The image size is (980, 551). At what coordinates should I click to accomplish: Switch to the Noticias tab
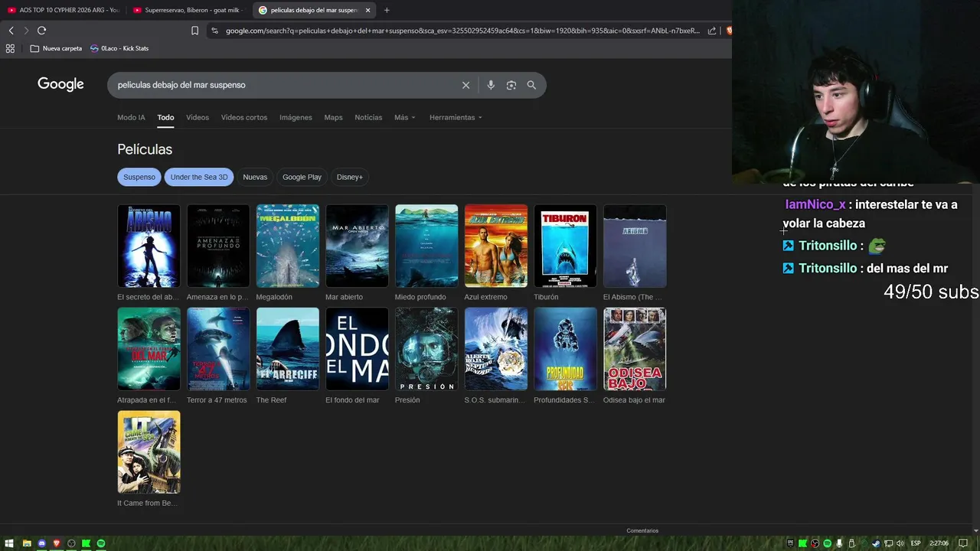point(368,117)
